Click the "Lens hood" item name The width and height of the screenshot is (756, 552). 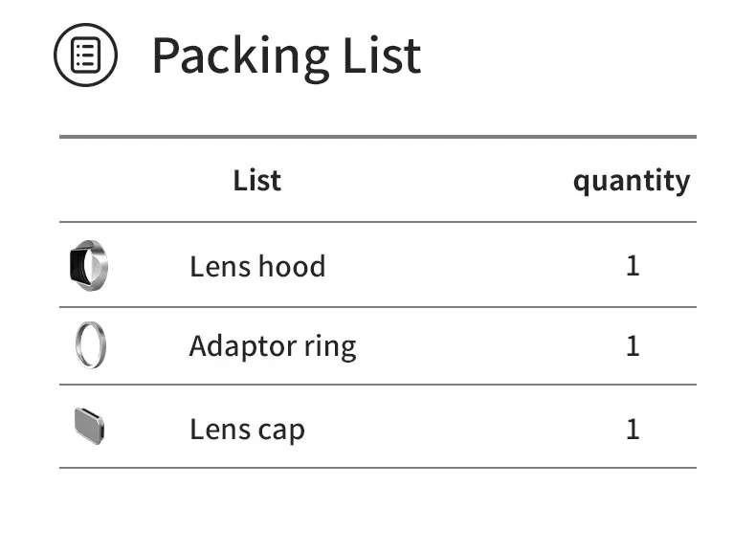tap(257, 266)
